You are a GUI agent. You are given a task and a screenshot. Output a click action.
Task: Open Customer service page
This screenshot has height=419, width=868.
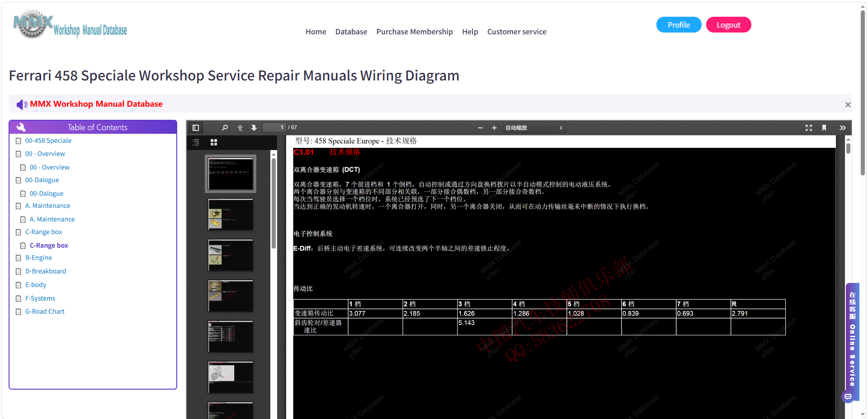click(517, 32)
